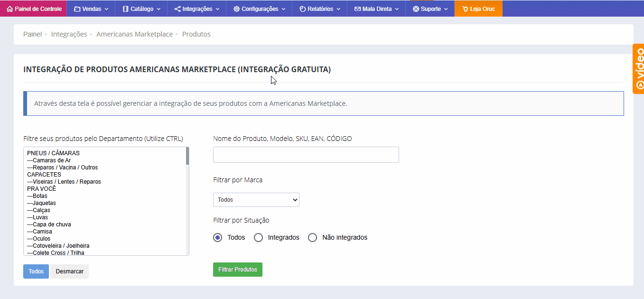Image resolution: width=644 pixels, height=299 pixels.
Task: Select the Todos situation radio button
Action: point(218,237)
